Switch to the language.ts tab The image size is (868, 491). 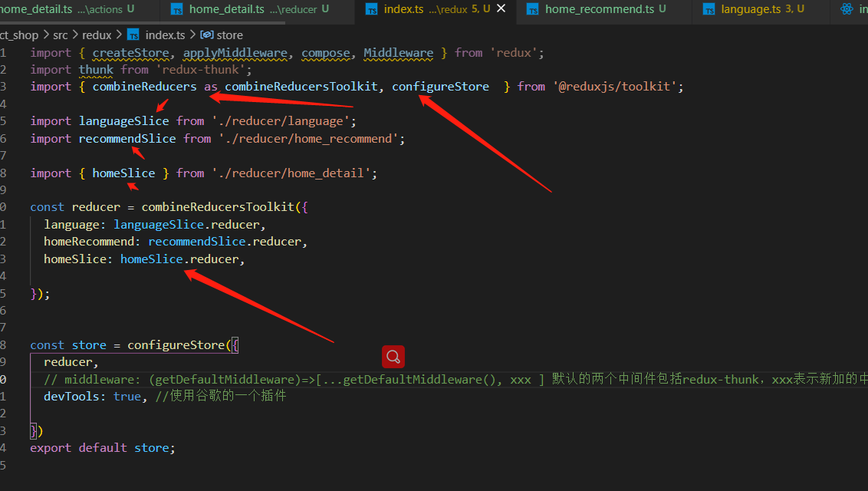(x=761, y=9)
